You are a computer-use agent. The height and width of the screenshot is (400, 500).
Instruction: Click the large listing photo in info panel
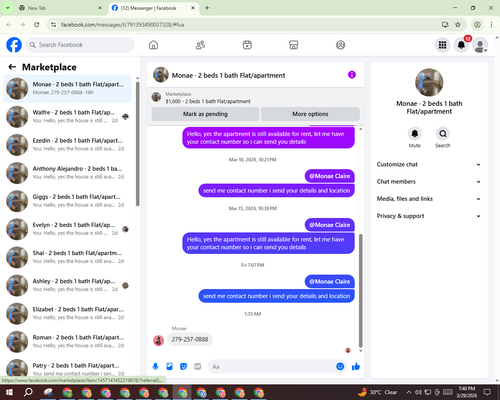point(429,82)
